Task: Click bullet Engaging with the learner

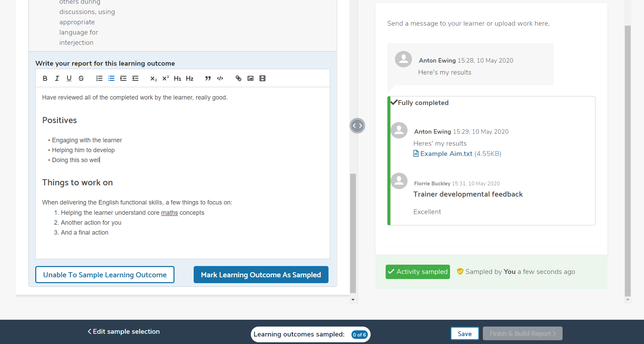Action: (x=87, y=140)
